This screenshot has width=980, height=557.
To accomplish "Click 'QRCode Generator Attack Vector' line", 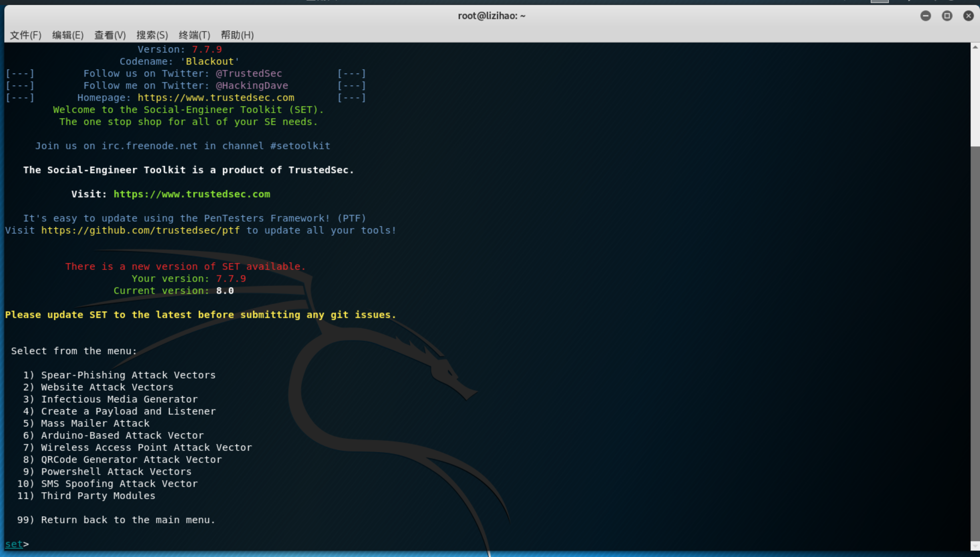I will [x=122, y=459].
